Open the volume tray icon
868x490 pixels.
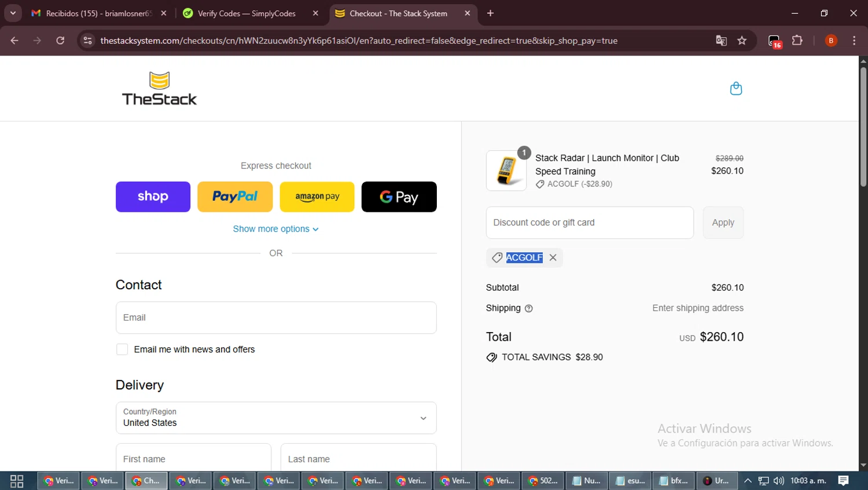click(779, 481)
